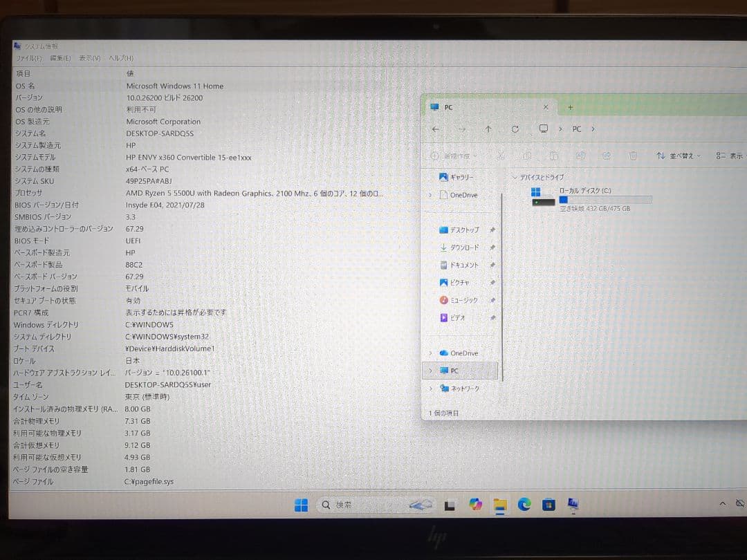Open ダウンロード in quick access
747x560 pixels.
[459, 248]
